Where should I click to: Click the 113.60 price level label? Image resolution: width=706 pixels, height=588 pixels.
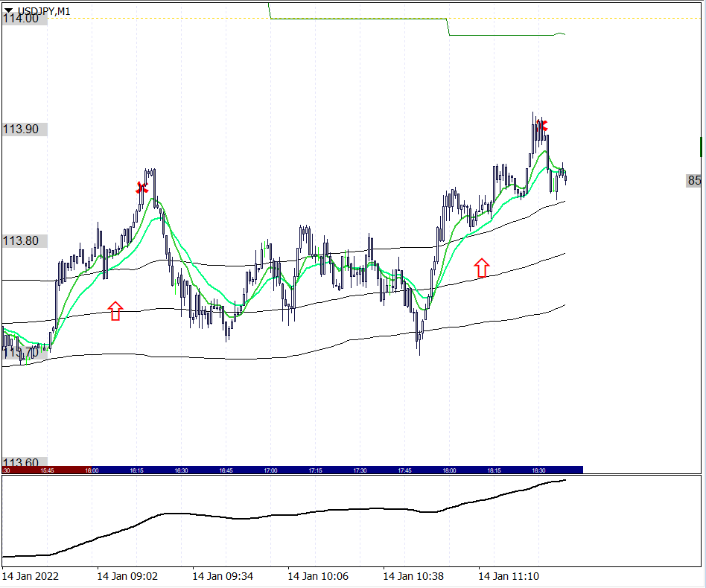click(x=22, y=463)
